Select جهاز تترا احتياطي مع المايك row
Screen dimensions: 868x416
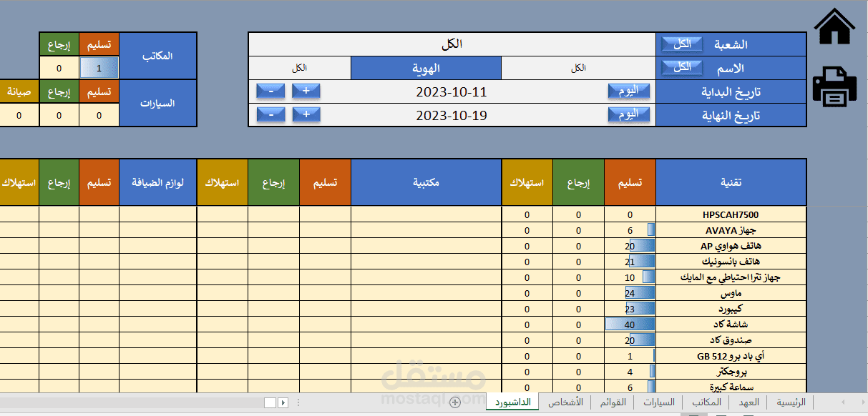click(x=731, y=277)
